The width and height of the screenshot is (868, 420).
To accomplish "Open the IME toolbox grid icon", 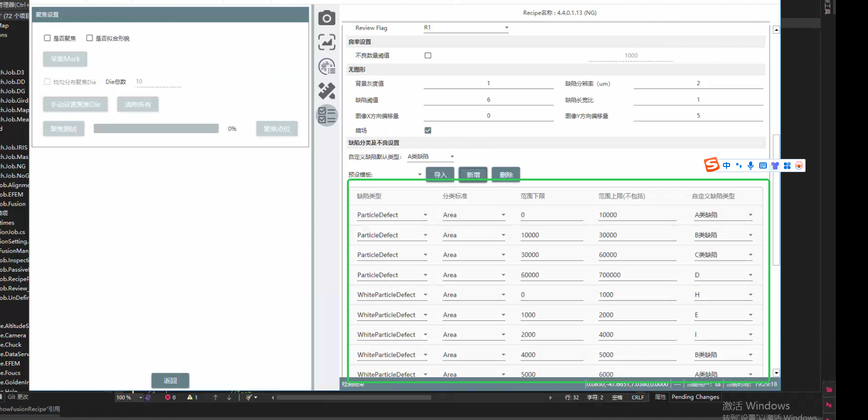I will click(x=787, y=165).
